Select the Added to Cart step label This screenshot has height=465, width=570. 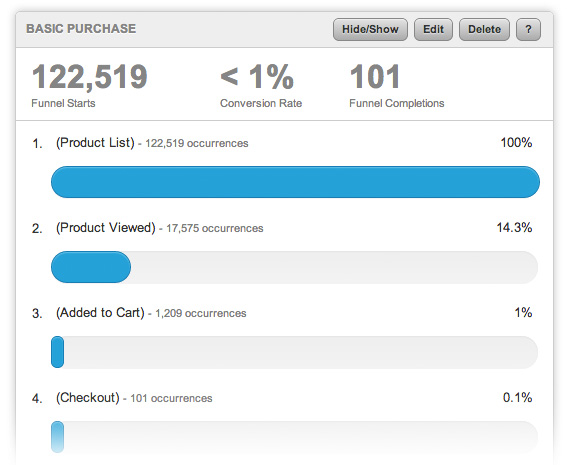(100, 313)
